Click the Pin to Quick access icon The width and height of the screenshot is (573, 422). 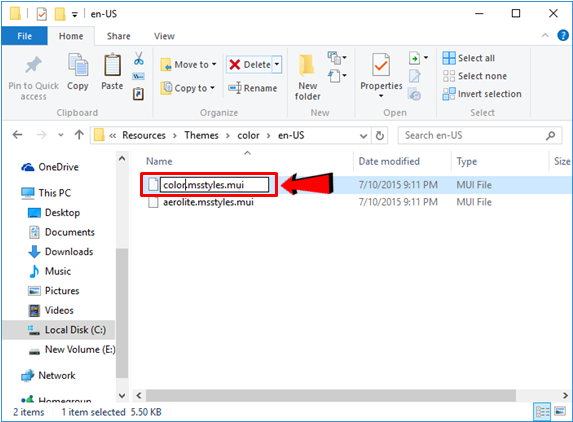[33, 66]
